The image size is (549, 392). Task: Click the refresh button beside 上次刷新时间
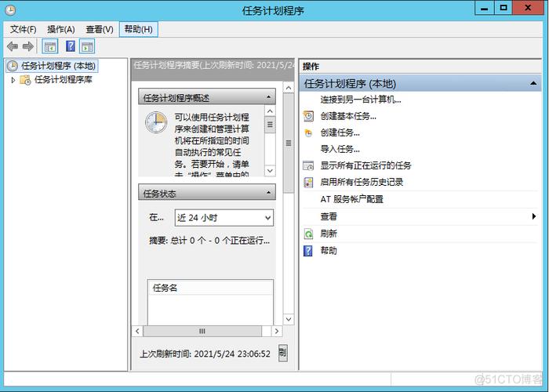click(x=282, y=353)
